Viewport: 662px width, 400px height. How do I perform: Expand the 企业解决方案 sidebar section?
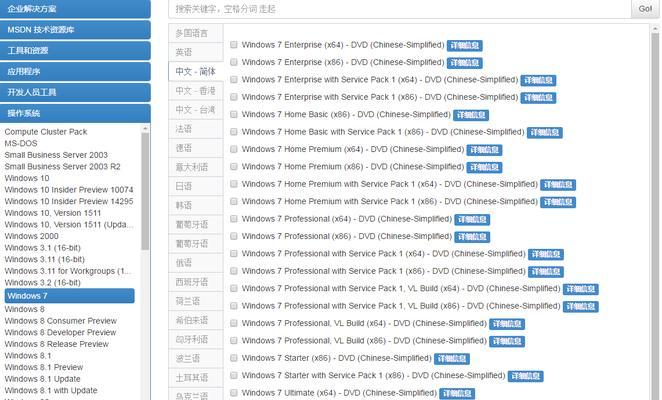click(75, 8)
